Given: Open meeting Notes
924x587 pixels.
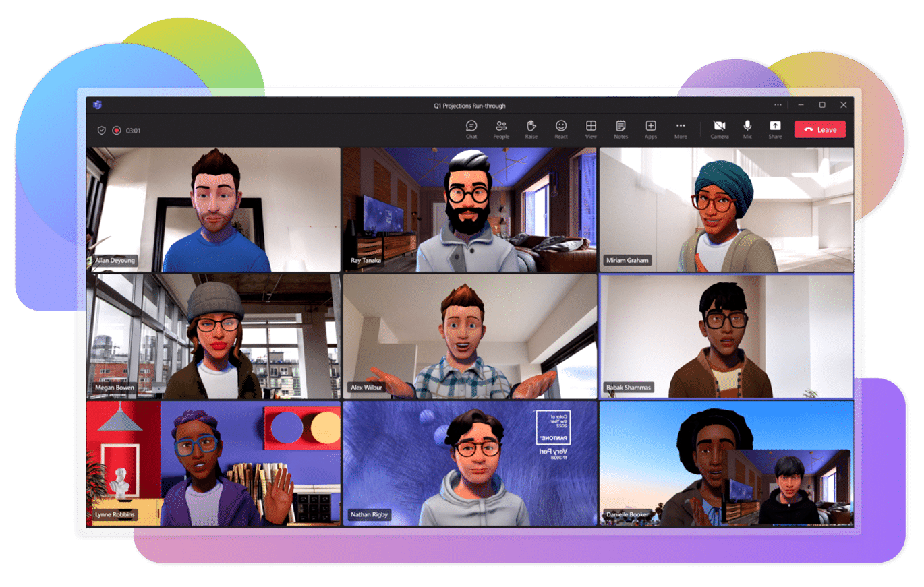Looking at the screenshot, I should pos(620,127).
